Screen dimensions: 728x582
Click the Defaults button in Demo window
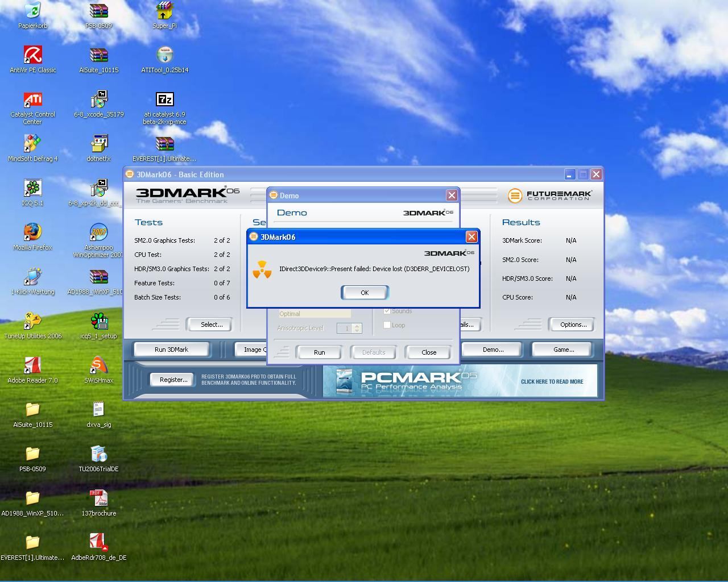point(374,352)
